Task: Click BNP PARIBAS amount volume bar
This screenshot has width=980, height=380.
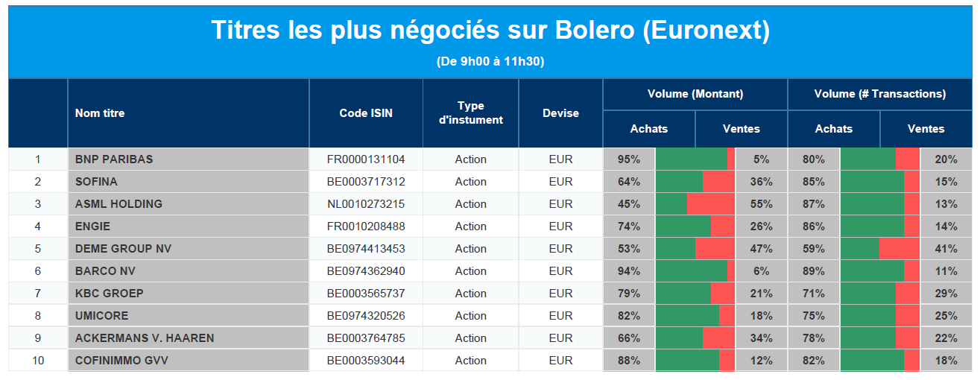Action: [695, 159]
